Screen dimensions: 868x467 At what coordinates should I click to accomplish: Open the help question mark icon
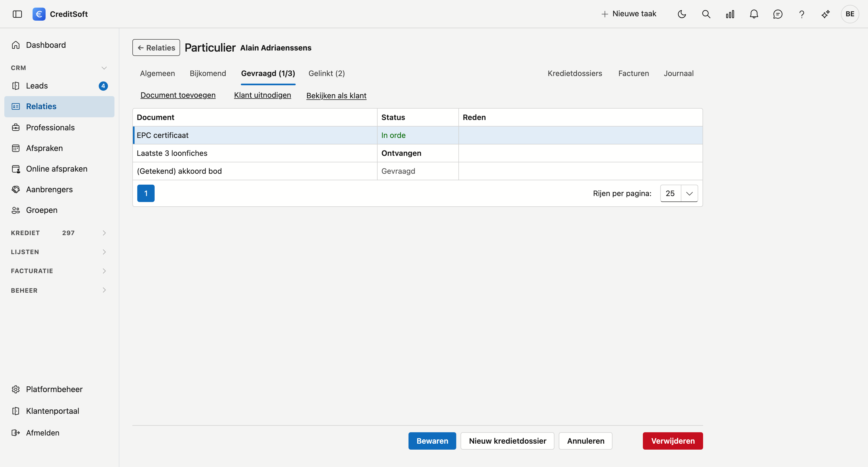tap(802, 14)
